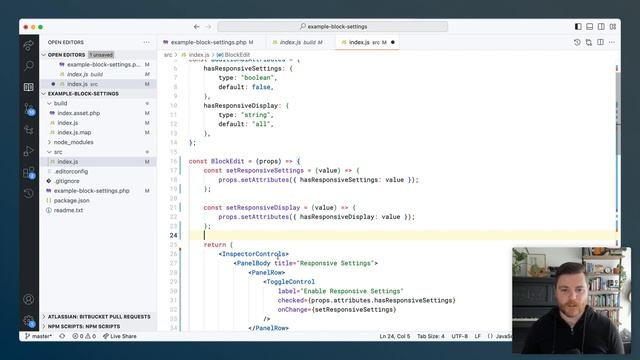The image size is (640, 360).
Task: Open the Explorer panel ellipsis menu
Action: 147,42
